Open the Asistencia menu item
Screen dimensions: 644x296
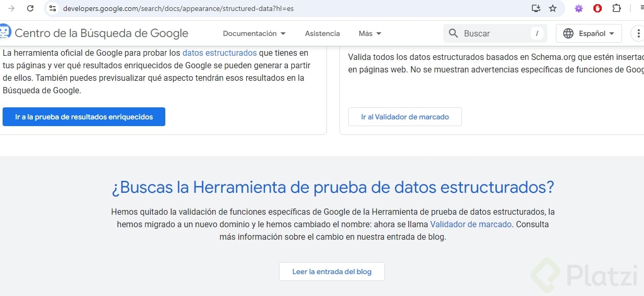tap(322, 33)
